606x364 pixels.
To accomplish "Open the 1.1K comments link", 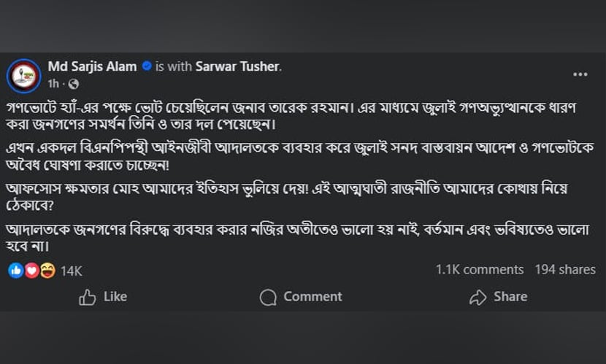I will 479,269.
